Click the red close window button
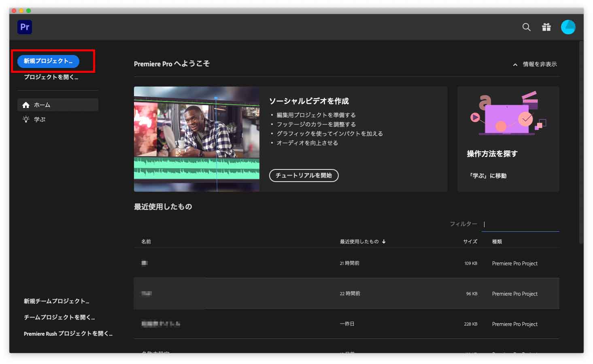593x364 pixels. [14, 11]
